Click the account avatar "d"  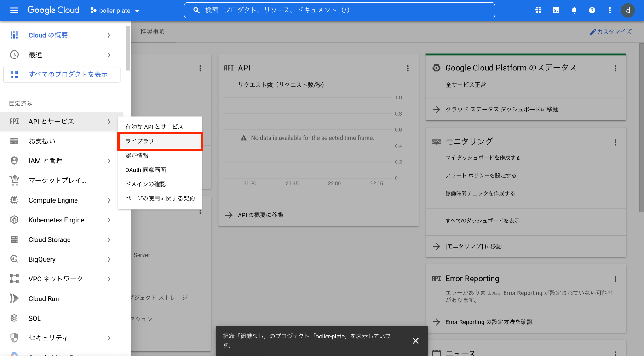[x=627, y=10]
